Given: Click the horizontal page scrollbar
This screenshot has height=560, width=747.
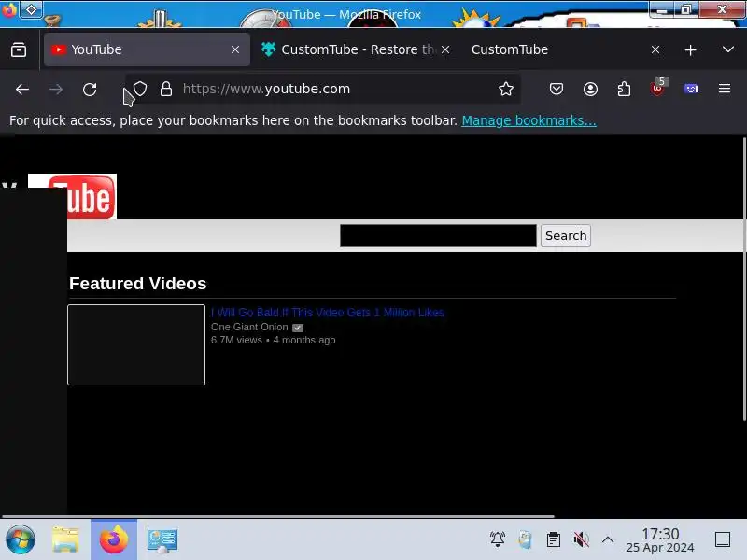Looking at the screenshot, I should [277, 516].
